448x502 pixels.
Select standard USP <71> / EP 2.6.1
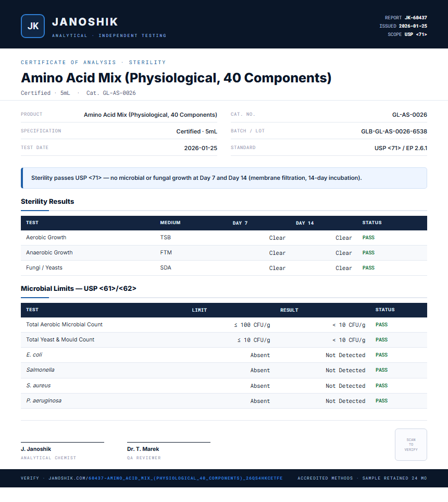coord(401,148)
